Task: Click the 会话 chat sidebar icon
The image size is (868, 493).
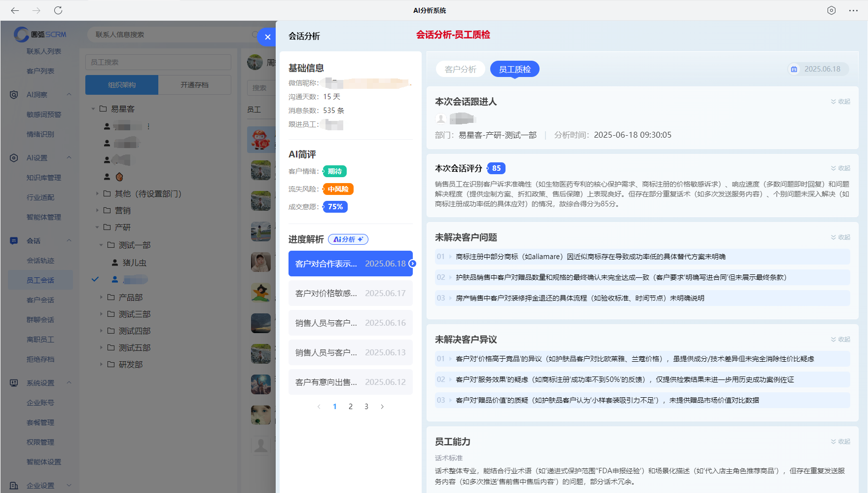Action: pyautogui.click(x=14, y=241)
